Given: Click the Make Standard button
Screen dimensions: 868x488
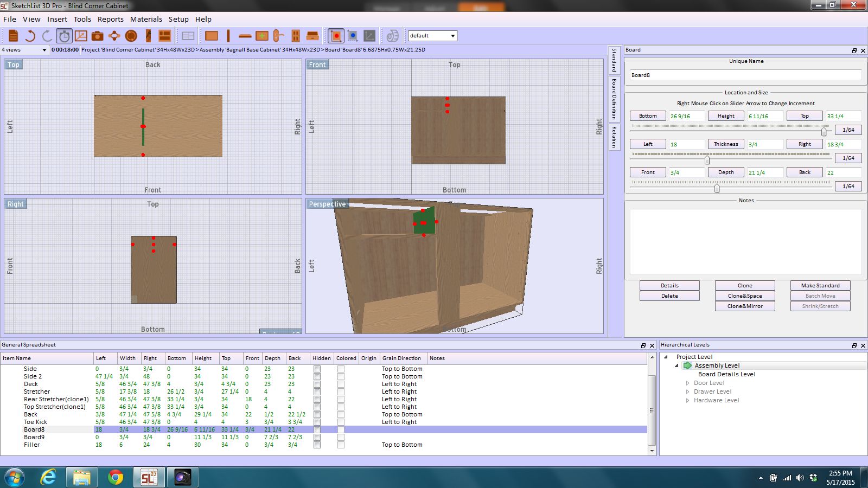Looking at the screenshot, I should 820,286.
